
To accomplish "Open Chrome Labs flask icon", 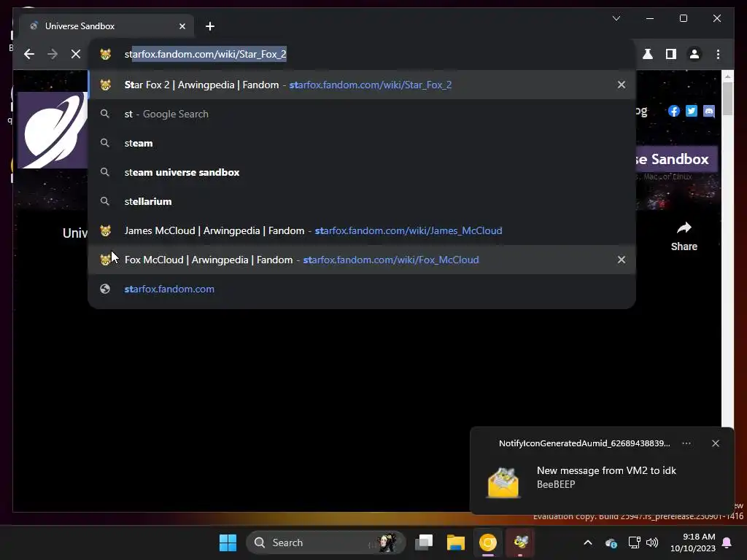I will coord(648,54).
